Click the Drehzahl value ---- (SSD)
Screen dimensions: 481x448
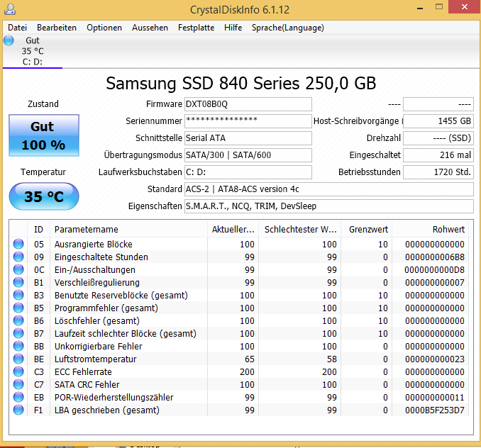(x=438, y=138)
